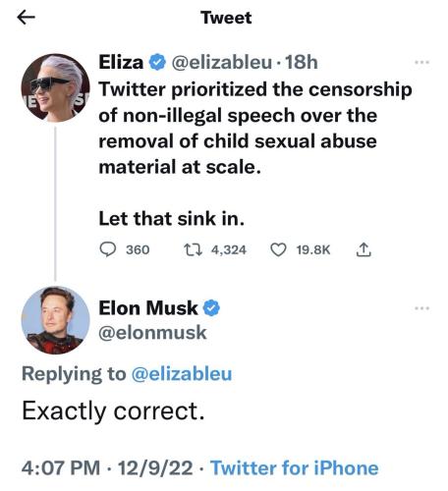Share Eliza's tweet using the share icon

click(x=364, y=249)
